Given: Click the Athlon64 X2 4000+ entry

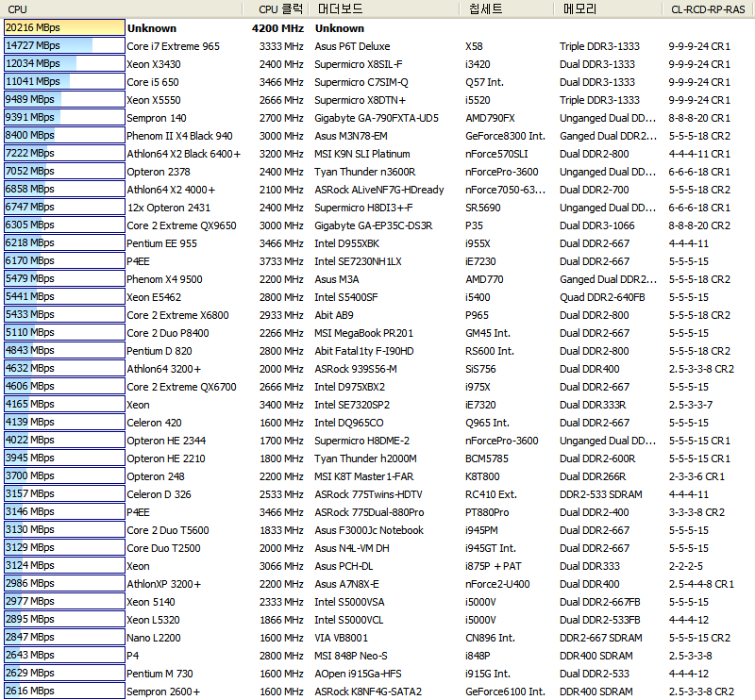Looking at the screenshot, I should coord(171,190).
